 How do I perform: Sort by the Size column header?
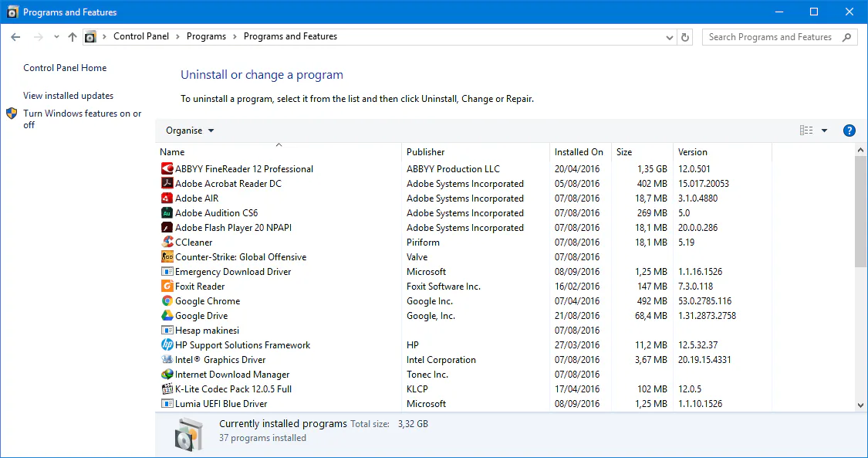tap(642, 151)
